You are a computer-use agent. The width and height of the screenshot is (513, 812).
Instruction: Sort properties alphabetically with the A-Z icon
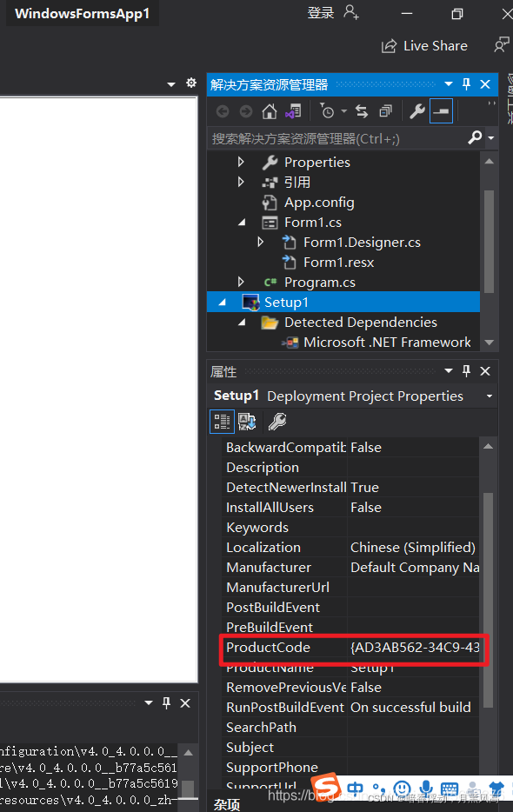point(247,422)
